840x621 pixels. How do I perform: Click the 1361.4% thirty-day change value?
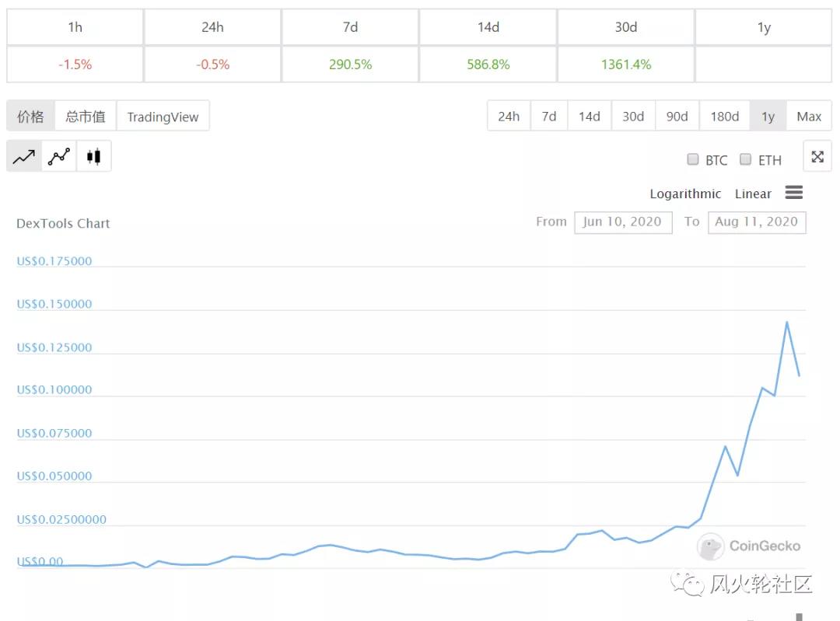[x=625, y=65]
